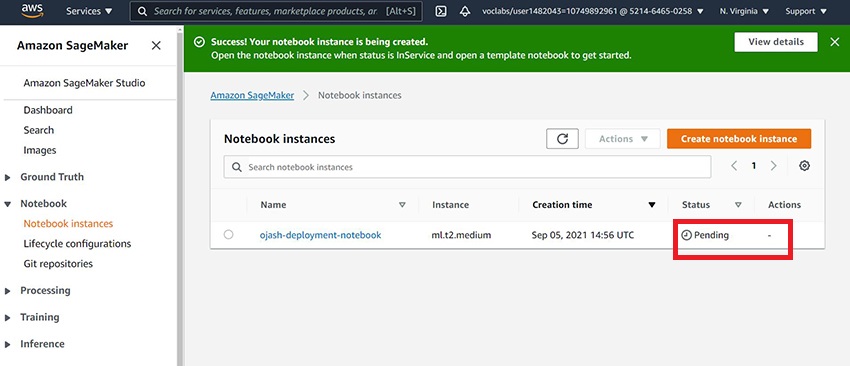Click the page number 1 indicator

click(x=754, y=166)
